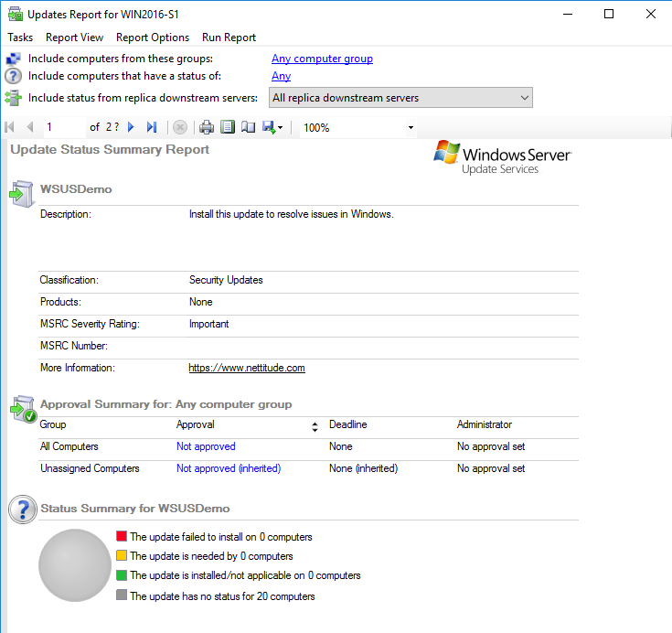The image size is (672, 633).
Task: Click the gray no-status swatch
Action: (122, 595)
